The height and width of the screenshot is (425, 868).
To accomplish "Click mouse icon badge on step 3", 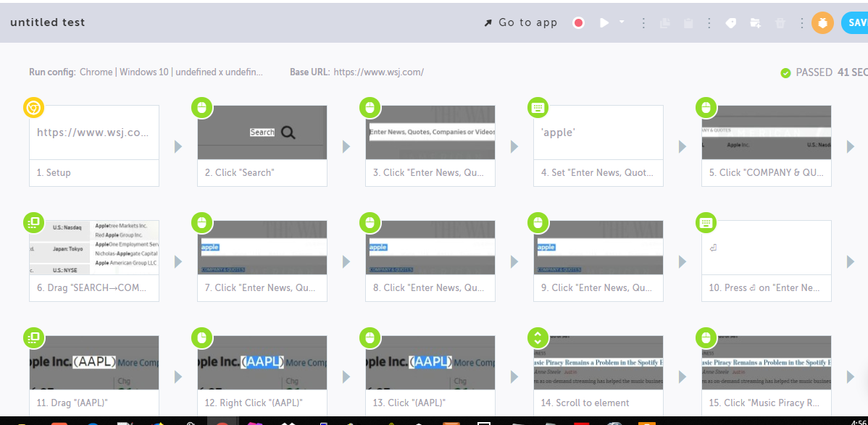I will (370, 108).
